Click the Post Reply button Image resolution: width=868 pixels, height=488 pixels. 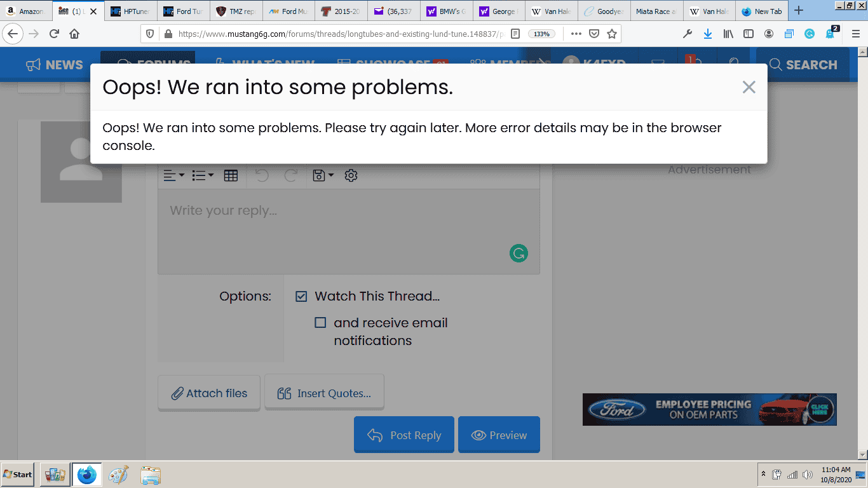(404, 435)
